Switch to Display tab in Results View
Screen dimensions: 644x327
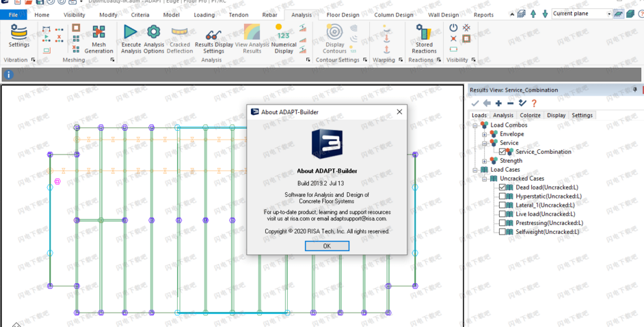point(556,116)
